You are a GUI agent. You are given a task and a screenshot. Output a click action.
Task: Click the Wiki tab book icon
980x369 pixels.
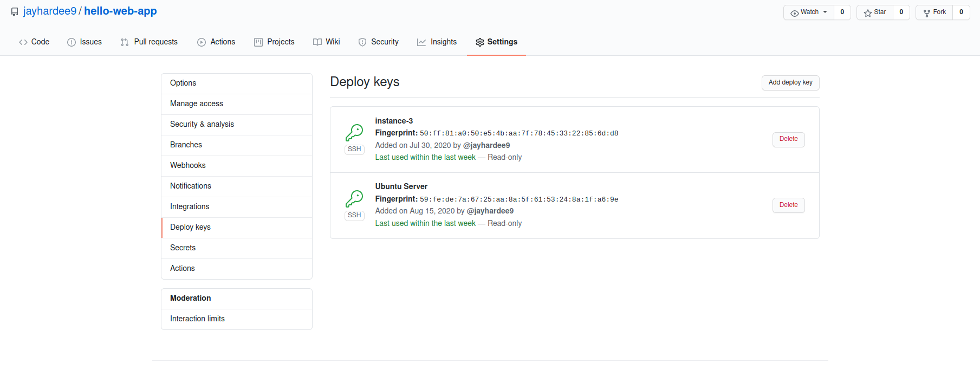coord(317,42)
